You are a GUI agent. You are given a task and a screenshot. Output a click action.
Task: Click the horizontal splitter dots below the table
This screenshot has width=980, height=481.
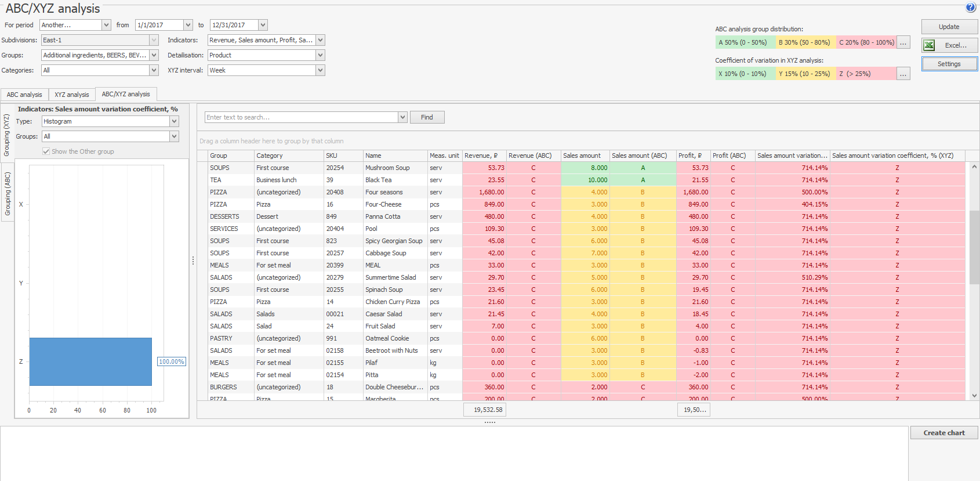click(489, 422)
